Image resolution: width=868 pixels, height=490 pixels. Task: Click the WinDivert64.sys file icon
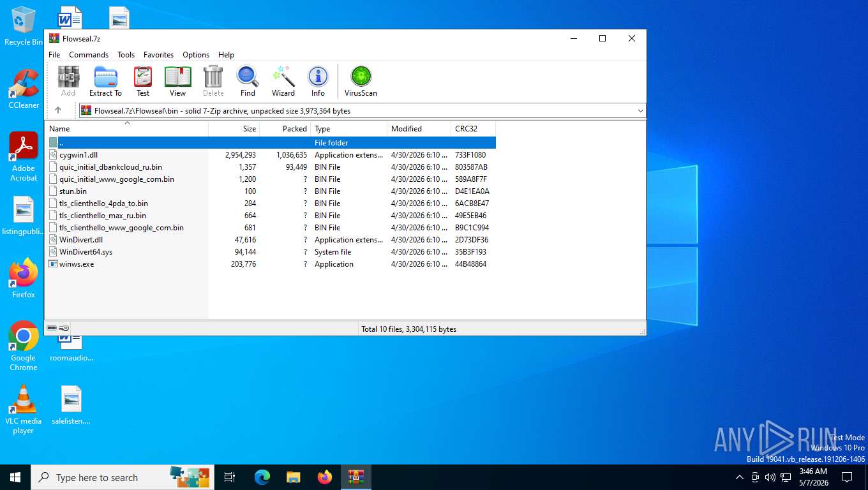(x=53, y=252)
